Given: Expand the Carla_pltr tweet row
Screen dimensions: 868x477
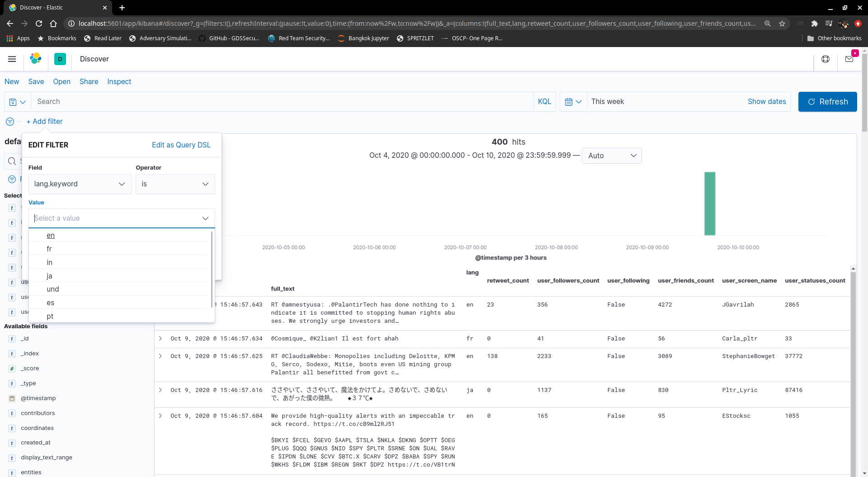Looking at the screenshot, I should tap(160, 338).
